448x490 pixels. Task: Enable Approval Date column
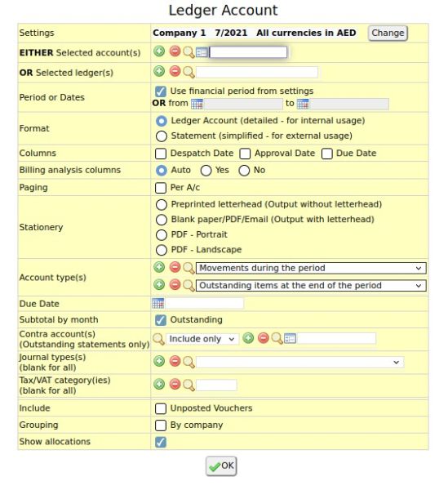[245, 154]
